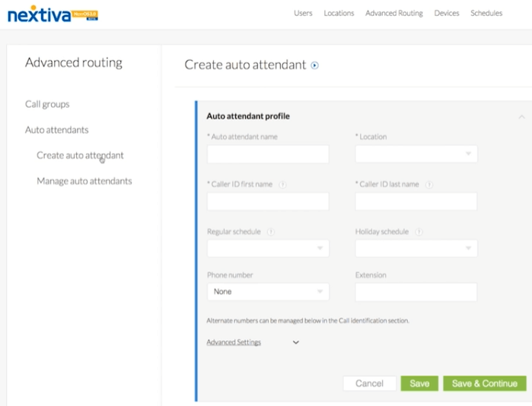Viewport: 532px width, 406px height.
Task: Collapse the Auto attendant profile section
Action: 521,117
